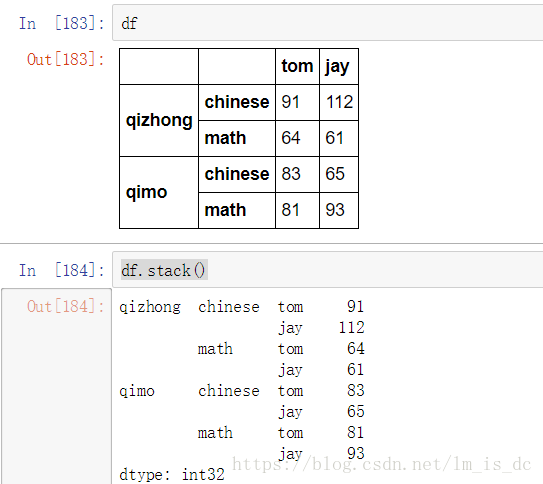Image resolution: width=543 pixels, height=484 pixels.
Task: Click table cell with value 112
Action: [x=339, y=102]
